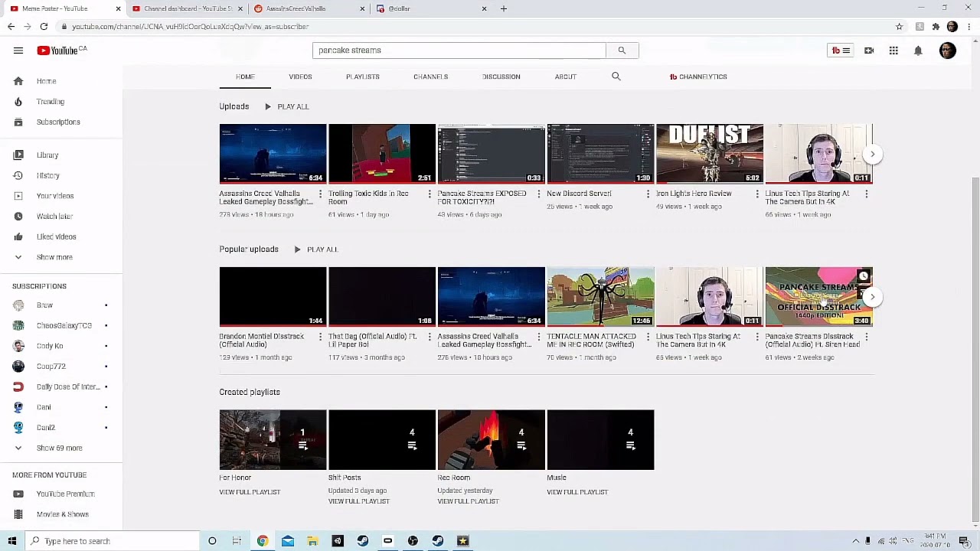Reload the browser page
The height and width of the screenshot is (551, 980).
[44, 27]
